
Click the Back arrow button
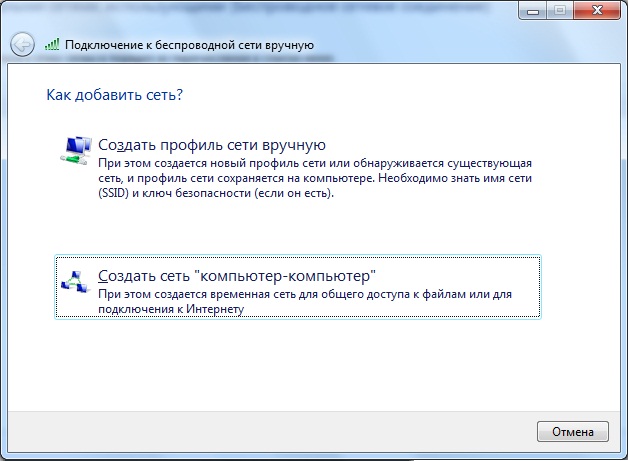point(23,45)
